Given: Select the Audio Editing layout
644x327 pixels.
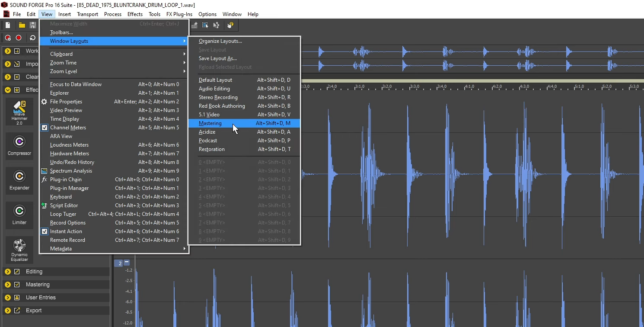Looking at the screenshot, I should [244, 89].
